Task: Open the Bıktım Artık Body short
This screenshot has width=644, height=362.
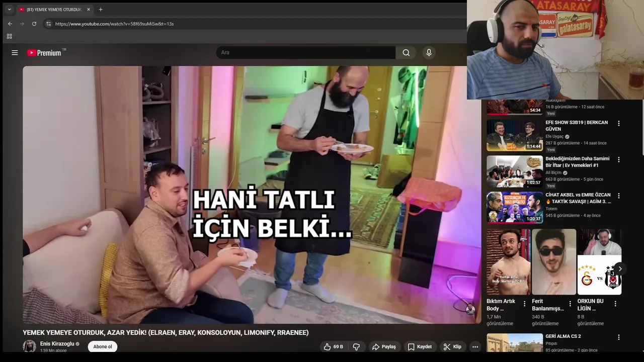Action: 509,262
